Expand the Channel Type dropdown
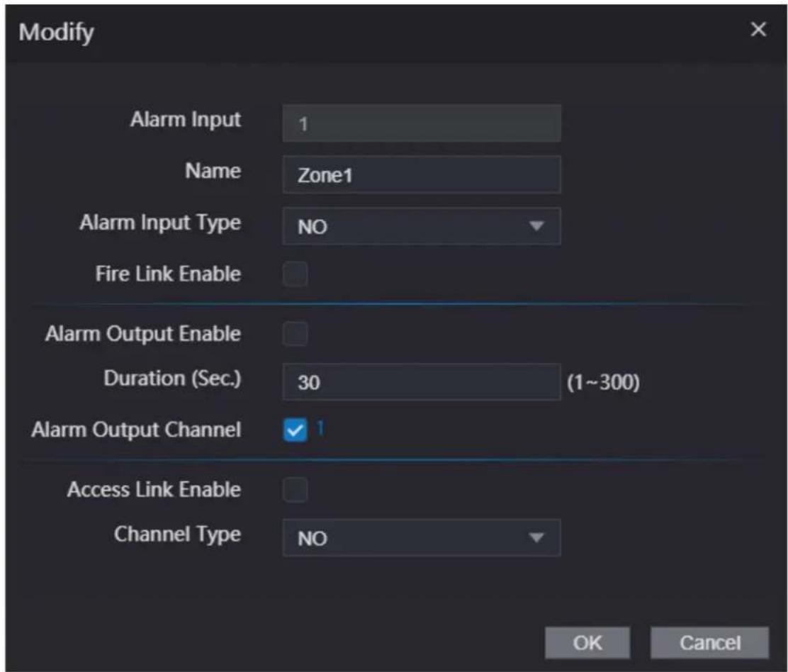 tap(422, 538)
